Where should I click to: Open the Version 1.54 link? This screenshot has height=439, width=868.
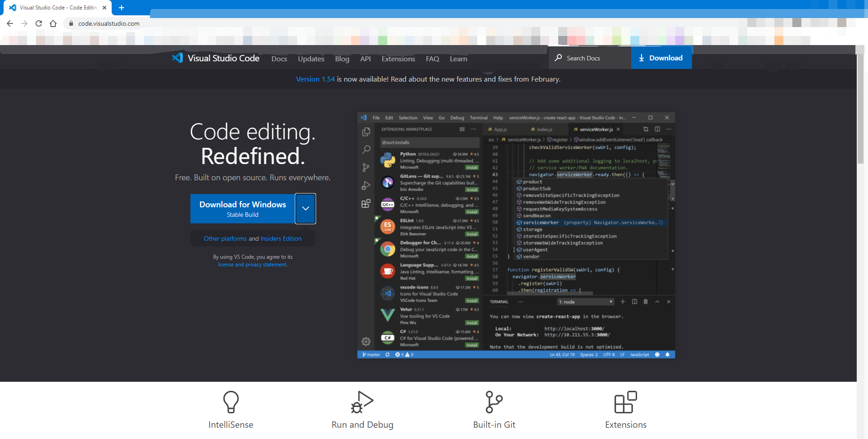pos(315,79)
